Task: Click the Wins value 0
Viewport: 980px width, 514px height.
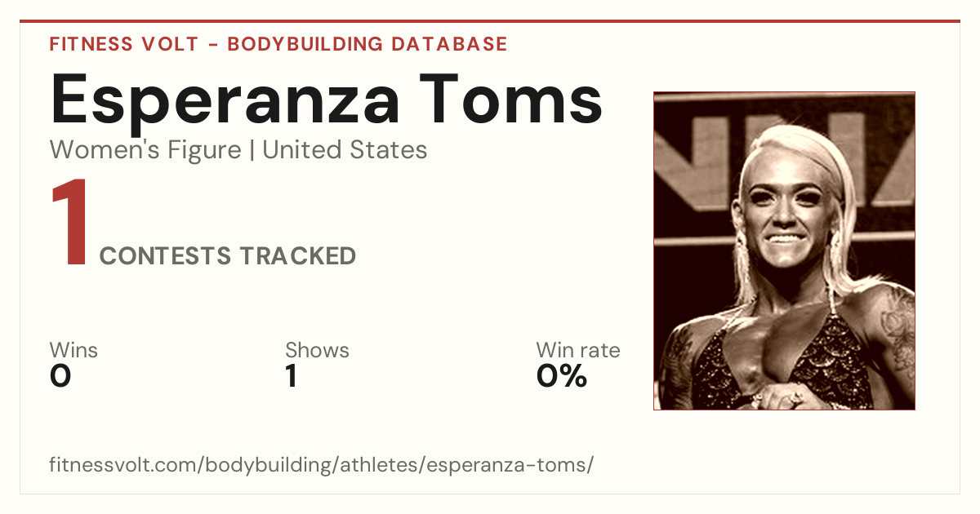Action: pyautogui.click(x=60, y=376)
